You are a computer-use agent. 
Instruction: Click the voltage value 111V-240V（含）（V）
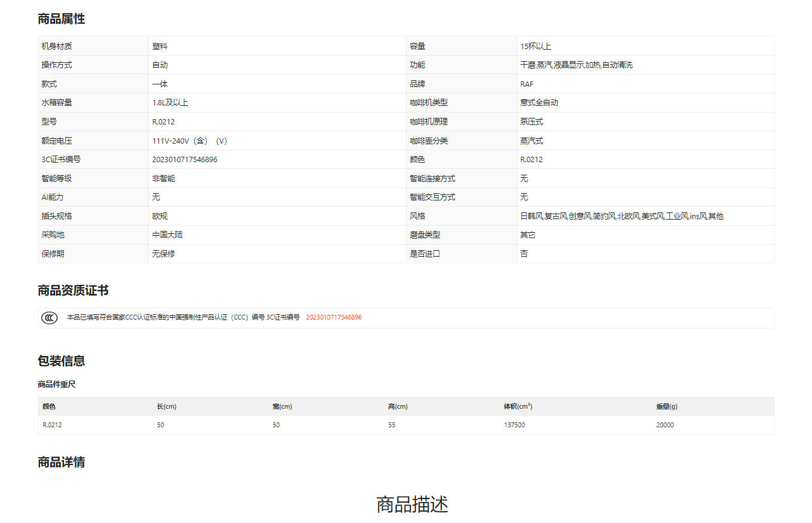pos(190,141)
